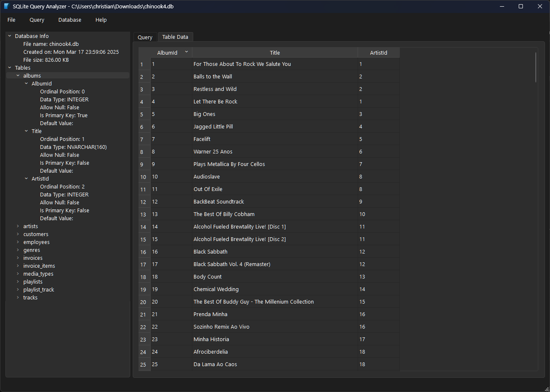
Task: Click 'Body Count' title cell
Action: pyautogui.click(x=275, y=276)
